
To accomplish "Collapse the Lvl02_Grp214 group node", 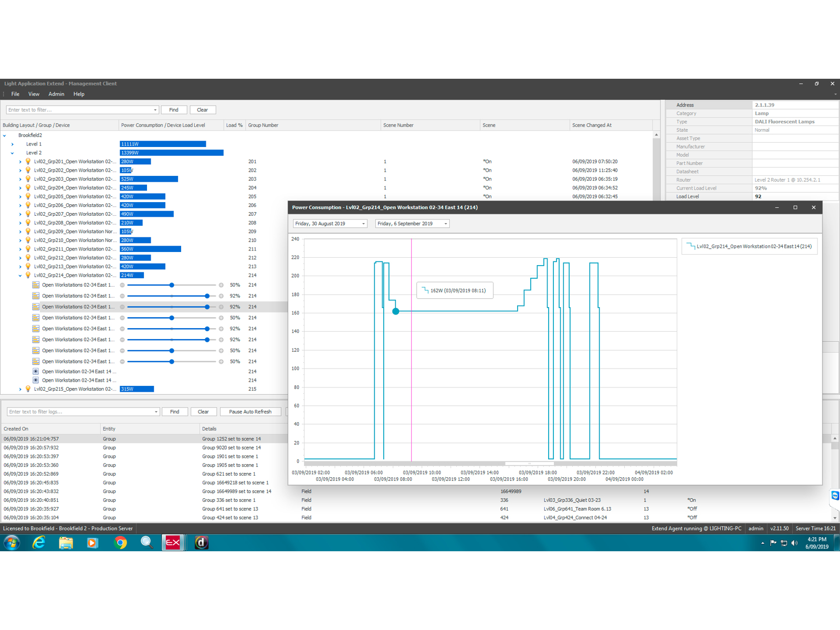I will [x=20, y=276].
